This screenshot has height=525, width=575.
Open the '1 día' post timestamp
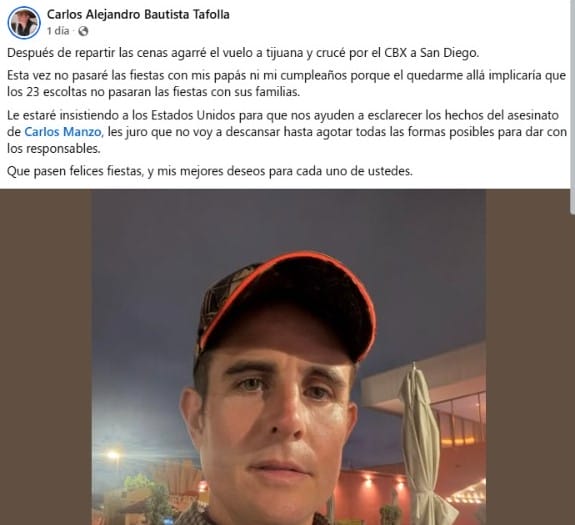[x=58, y=31]
